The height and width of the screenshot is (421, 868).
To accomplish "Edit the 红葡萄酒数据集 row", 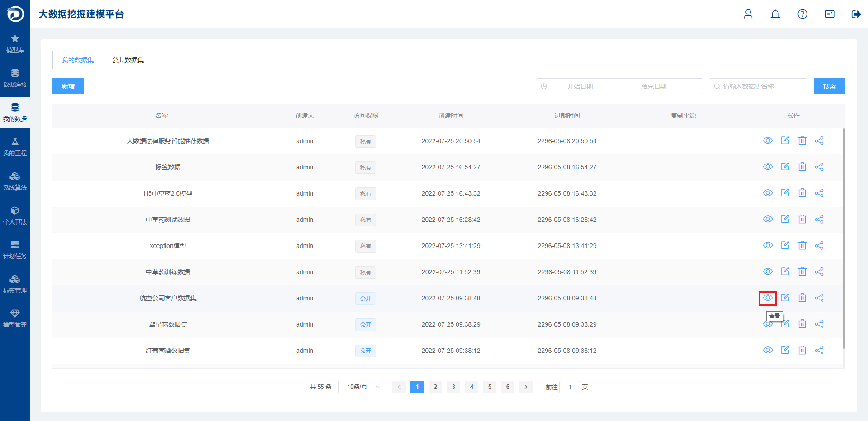I will click(785, 350).
